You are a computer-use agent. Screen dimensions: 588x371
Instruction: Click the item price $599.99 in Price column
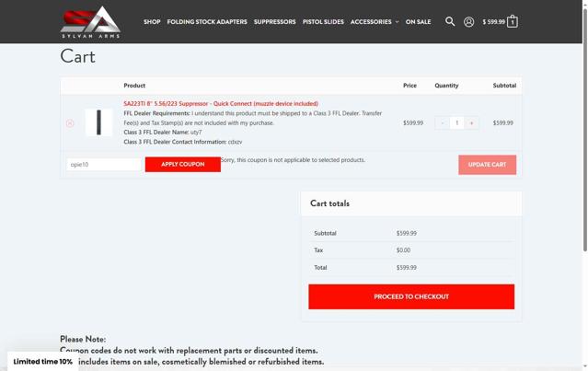pos(413,123)
